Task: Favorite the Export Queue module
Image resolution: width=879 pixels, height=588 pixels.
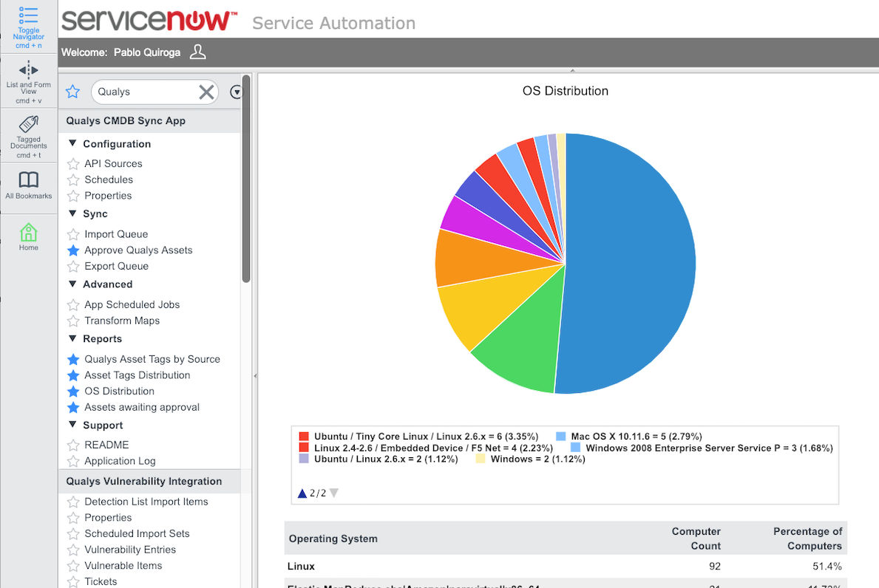Action: coord(73,267)
